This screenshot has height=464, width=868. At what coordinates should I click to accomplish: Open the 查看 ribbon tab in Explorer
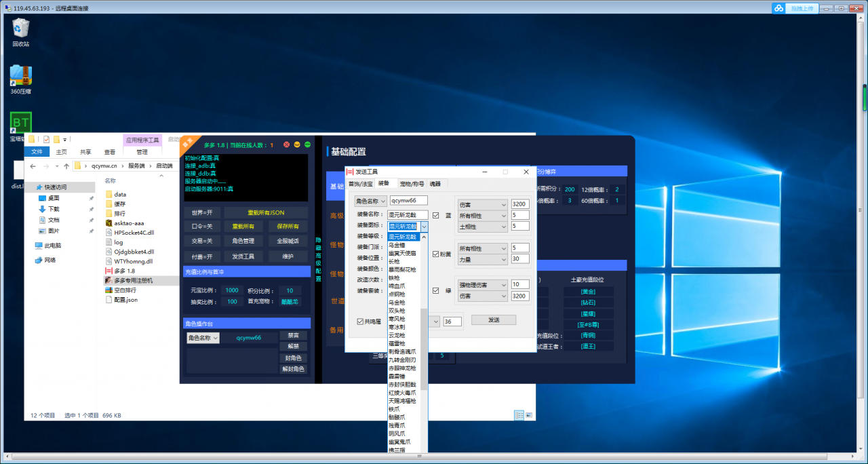pyautogui.click(x=109, y=152)
